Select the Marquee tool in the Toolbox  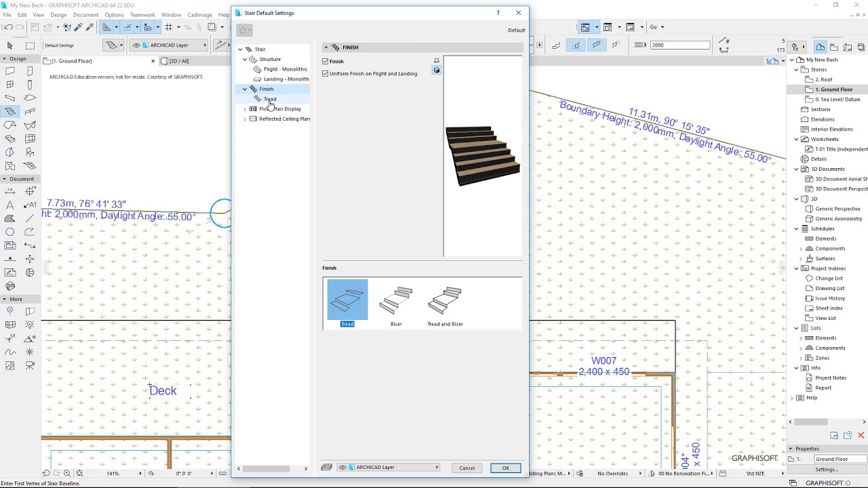point(30,45)
